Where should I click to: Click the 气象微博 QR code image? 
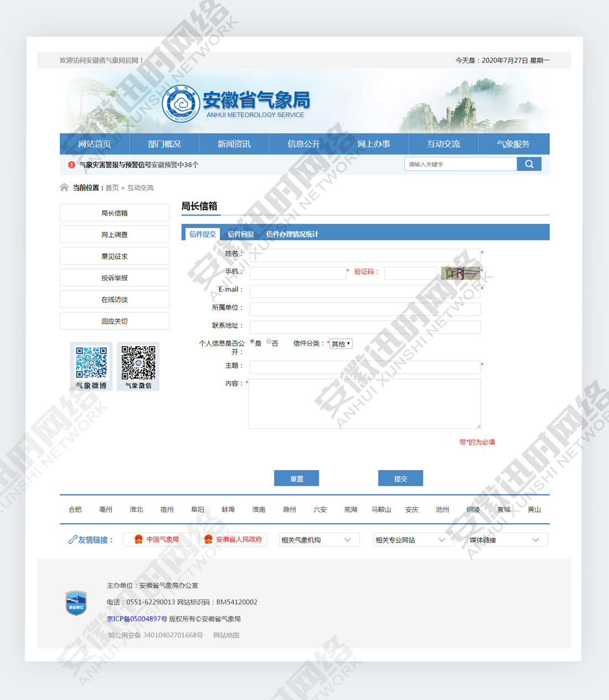[91, 363]
